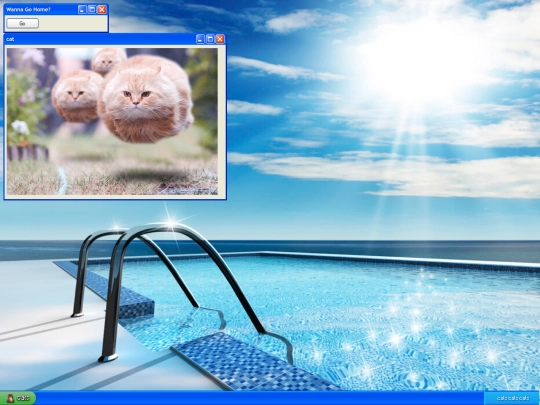Minimize the Wanna Go Home? window

[x=82, y=10]
